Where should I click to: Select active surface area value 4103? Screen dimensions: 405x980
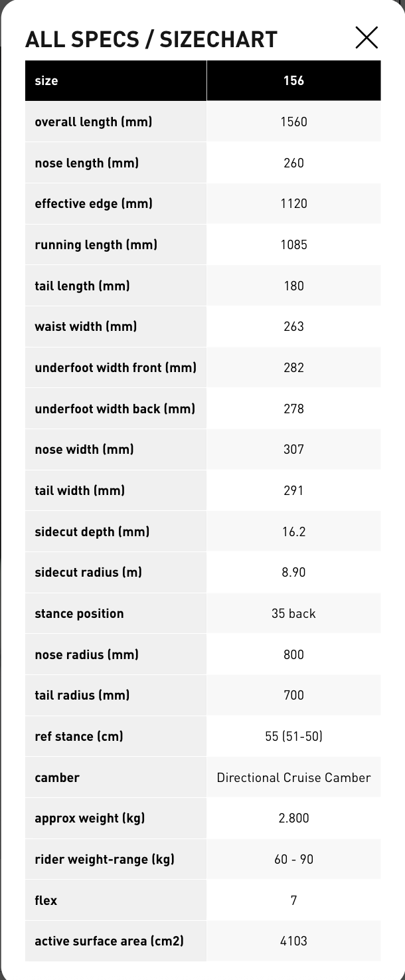tap(293, 941)
